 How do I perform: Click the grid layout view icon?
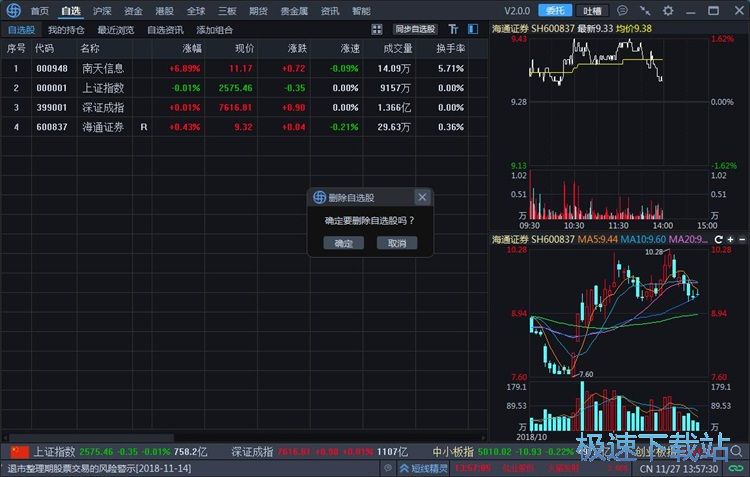tap(376, 30)
